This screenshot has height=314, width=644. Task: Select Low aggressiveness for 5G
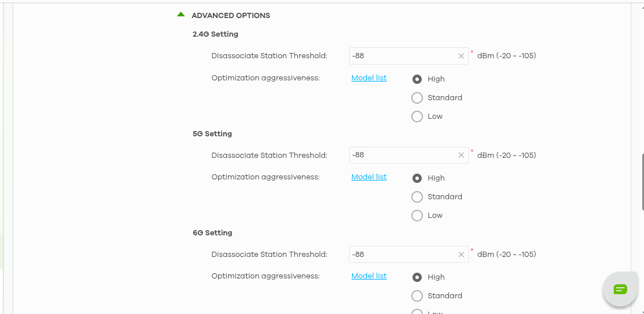click(417, 216)
